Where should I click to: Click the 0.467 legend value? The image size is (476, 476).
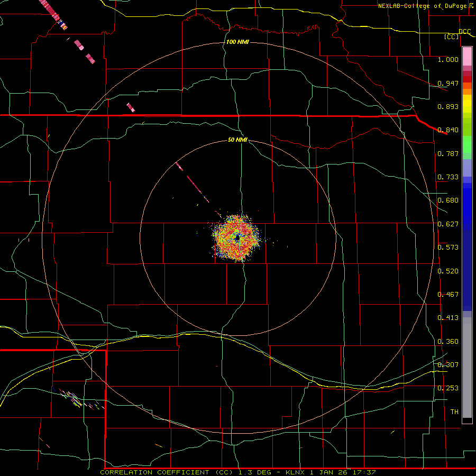(448, 295)
